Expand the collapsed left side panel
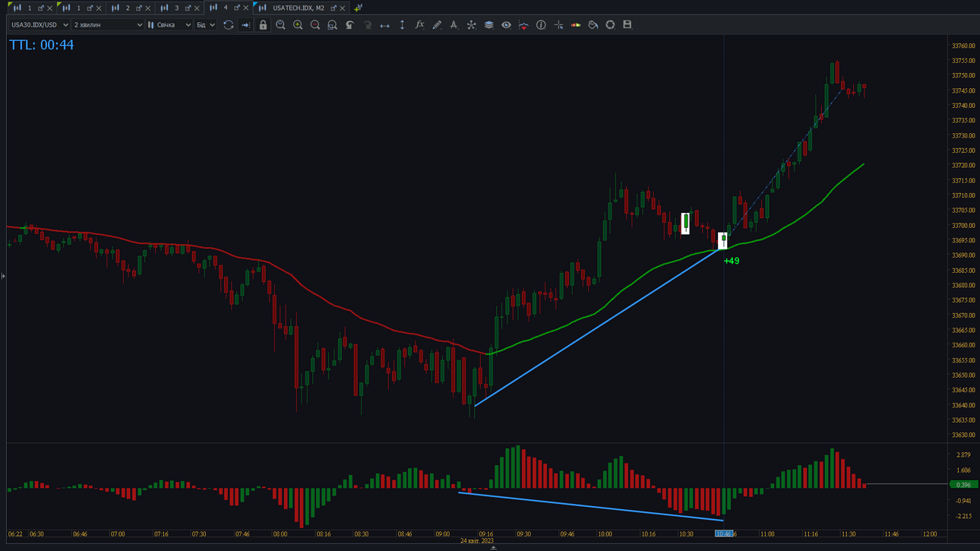The image size is (980, 551). (x=3, y=276)
